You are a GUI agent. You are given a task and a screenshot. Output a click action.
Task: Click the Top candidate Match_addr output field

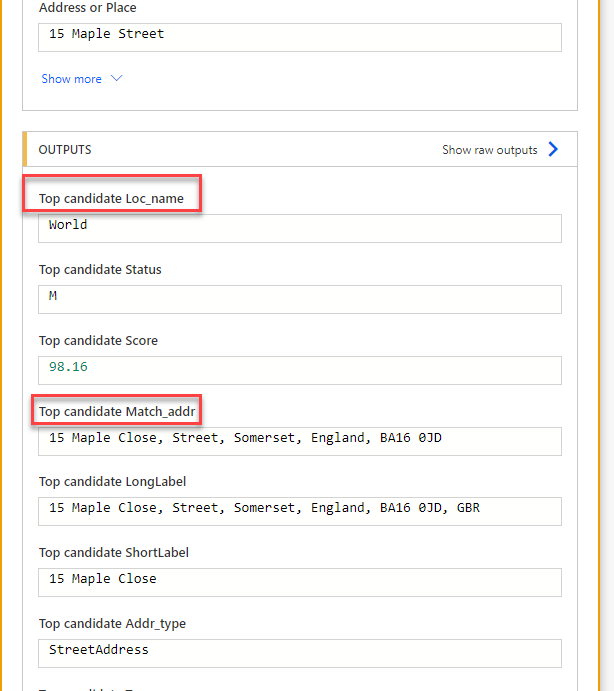(300, 440)
